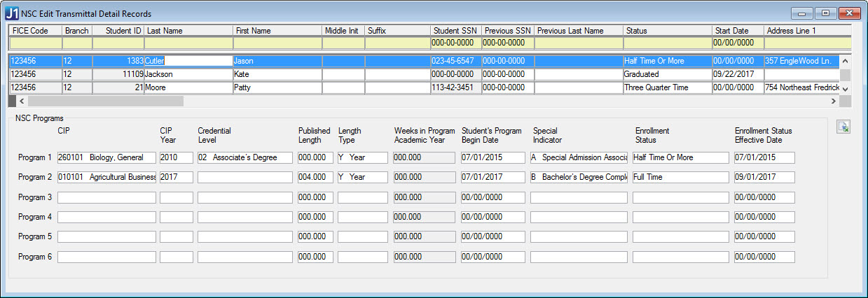Maximize the NSC Edit Transmittal window
Viewport: 868px width, 298px height.
tap(825, 13)
